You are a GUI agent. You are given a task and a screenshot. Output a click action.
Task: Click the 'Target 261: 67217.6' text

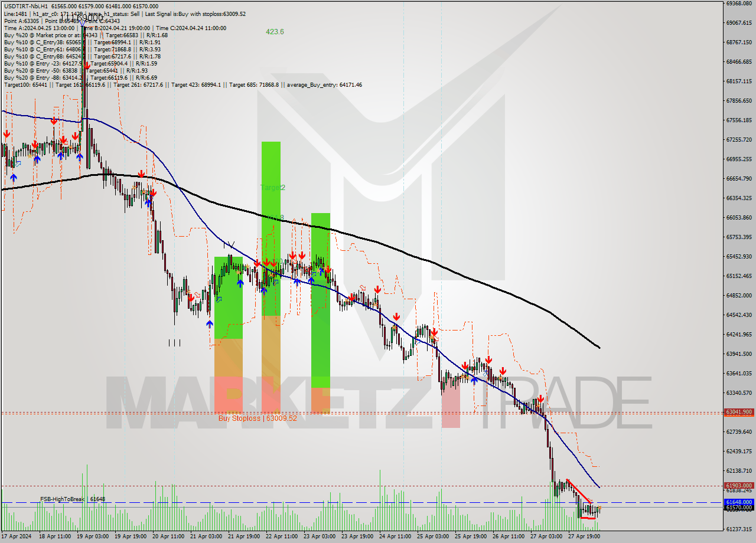pos(138,84)
